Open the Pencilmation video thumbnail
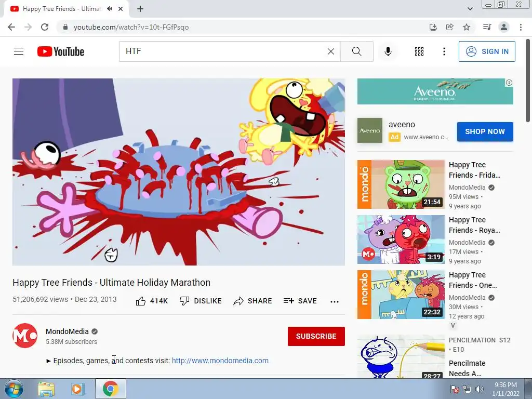532x399 pixels. click(401, 356)
